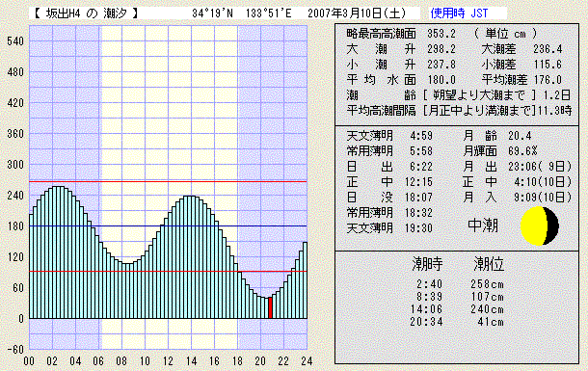
Task: Click the tide time 20:34
Action: [x=426, y=322]
